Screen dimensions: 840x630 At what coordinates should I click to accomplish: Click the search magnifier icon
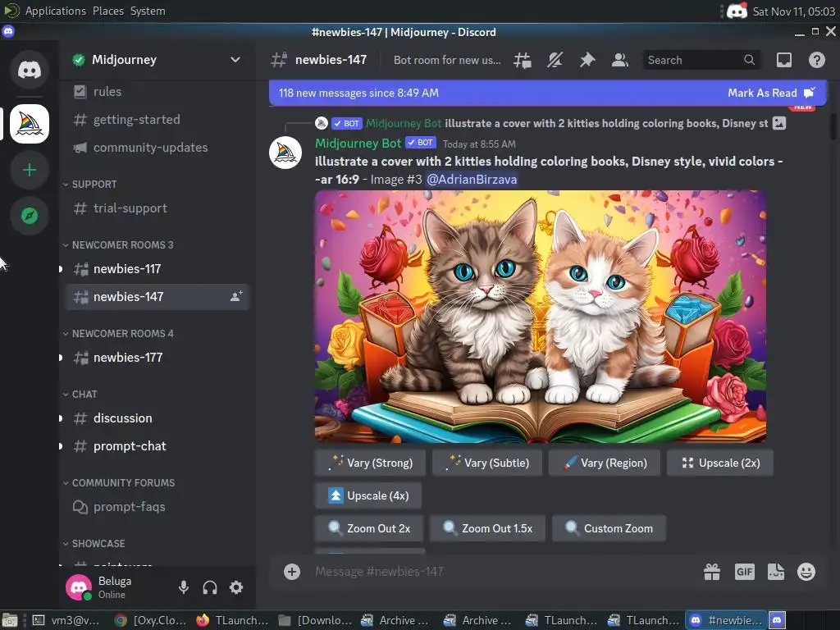pyautogui.click(x=749, y=60)
